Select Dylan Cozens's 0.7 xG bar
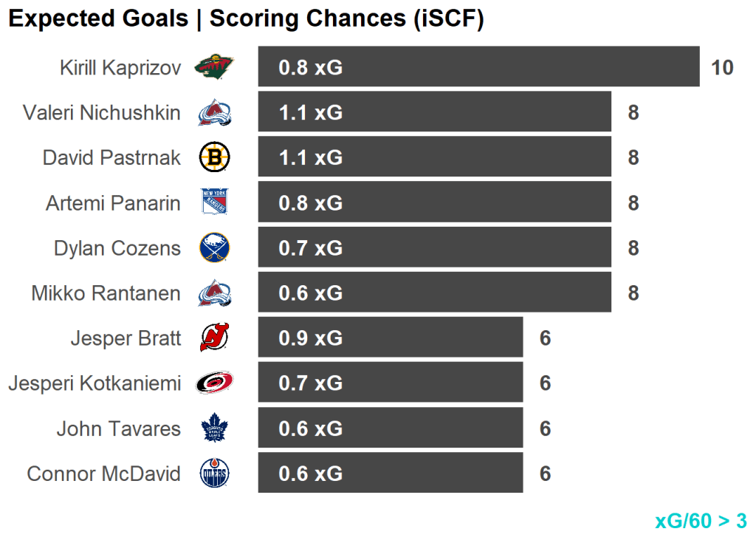This screenshot has height=540, width=756. click(x=434, y=248)
